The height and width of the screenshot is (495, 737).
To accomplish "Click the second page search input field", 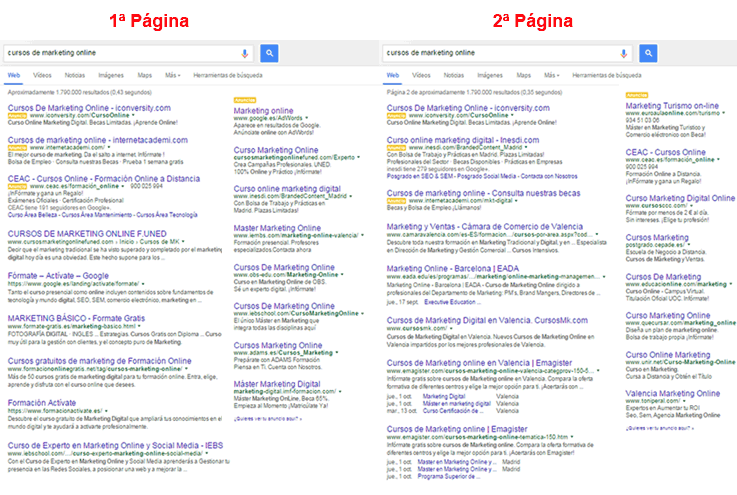I will tap(507, 53).
